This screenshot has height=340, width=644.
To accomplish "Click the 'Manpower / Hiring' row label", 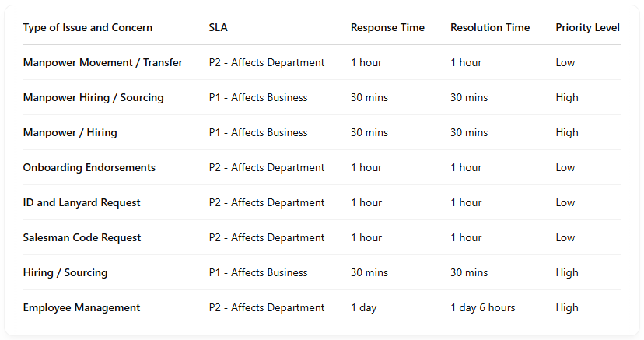I will point(70,133).
